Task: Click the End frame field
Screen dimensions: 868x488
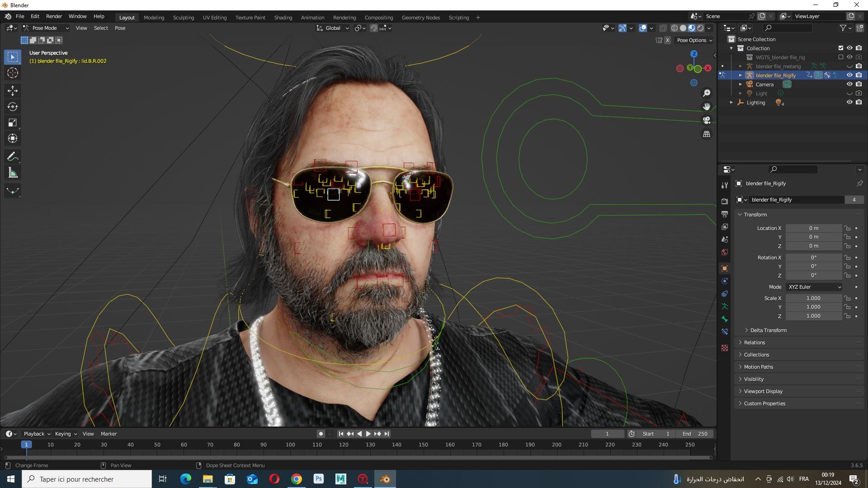Action: [x=695, y=434]
